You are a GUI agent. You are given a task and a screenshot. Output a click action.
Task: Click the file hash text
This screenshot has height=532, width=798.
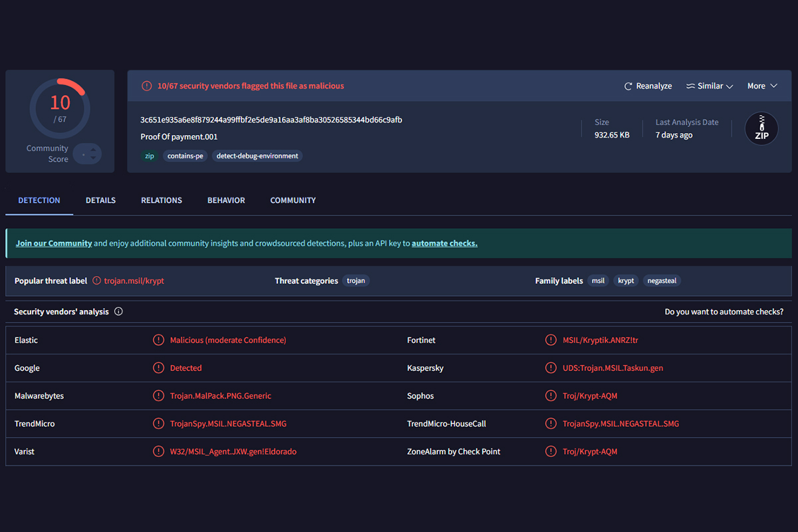pyautogui.click(x=271, y=120)
